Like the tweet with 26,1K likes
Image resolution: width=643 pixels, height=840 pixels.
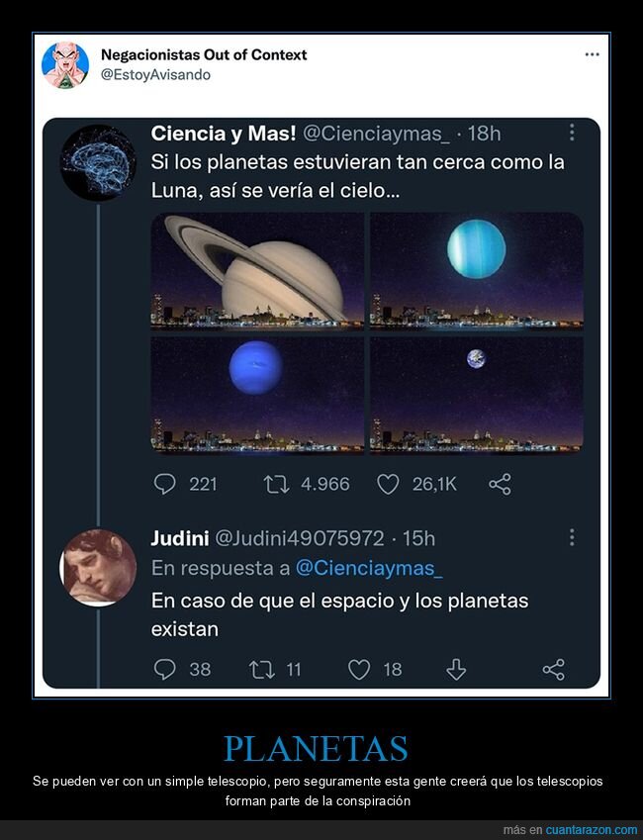tap(389, 484)
